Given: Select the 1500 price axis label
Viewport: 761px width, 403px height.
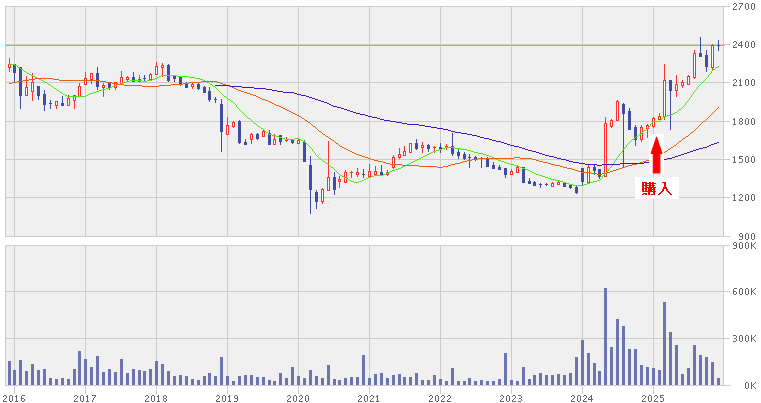Looking at the screenshot, I should pos(743,160).
